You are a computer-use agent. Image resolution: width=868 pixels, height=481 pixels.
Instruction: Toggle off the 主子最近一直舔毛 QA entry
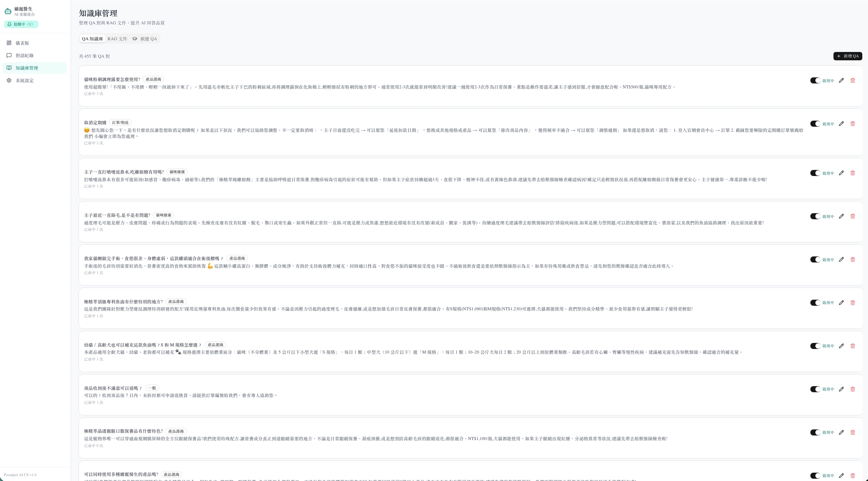[815, 216]
